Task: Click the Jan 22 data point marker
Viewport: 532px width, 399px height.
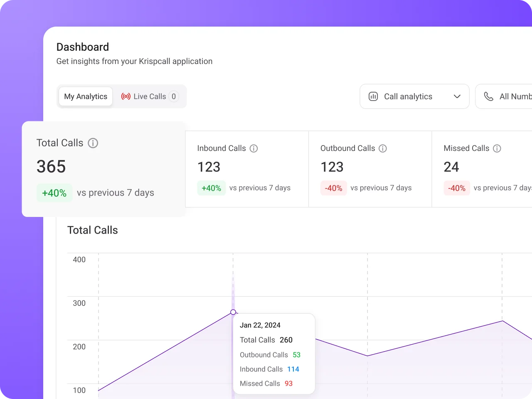Action: click(x=233, y=312)
